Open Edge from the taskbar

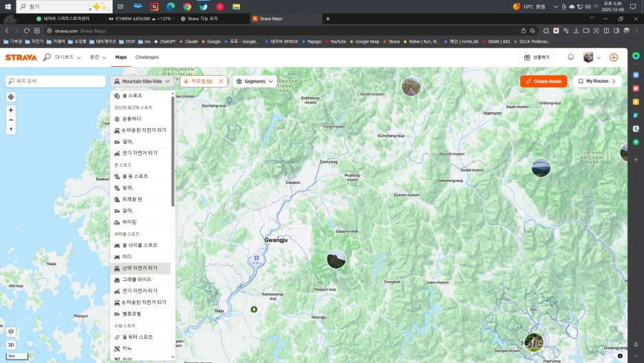171,7
